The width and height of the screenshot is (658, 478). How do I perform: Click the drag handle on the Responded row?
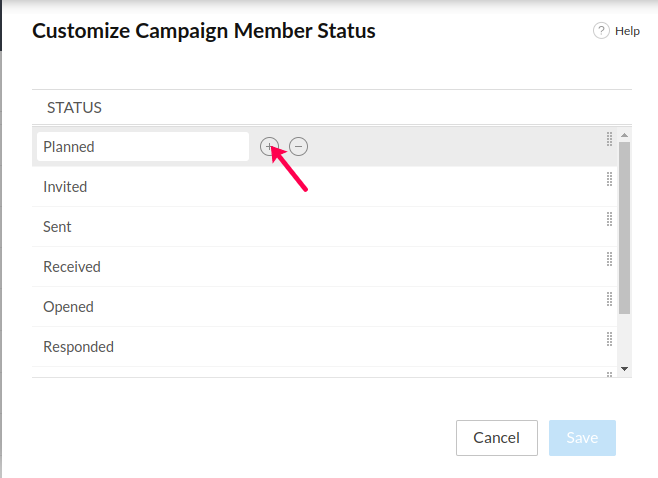(x=609, y=339)
